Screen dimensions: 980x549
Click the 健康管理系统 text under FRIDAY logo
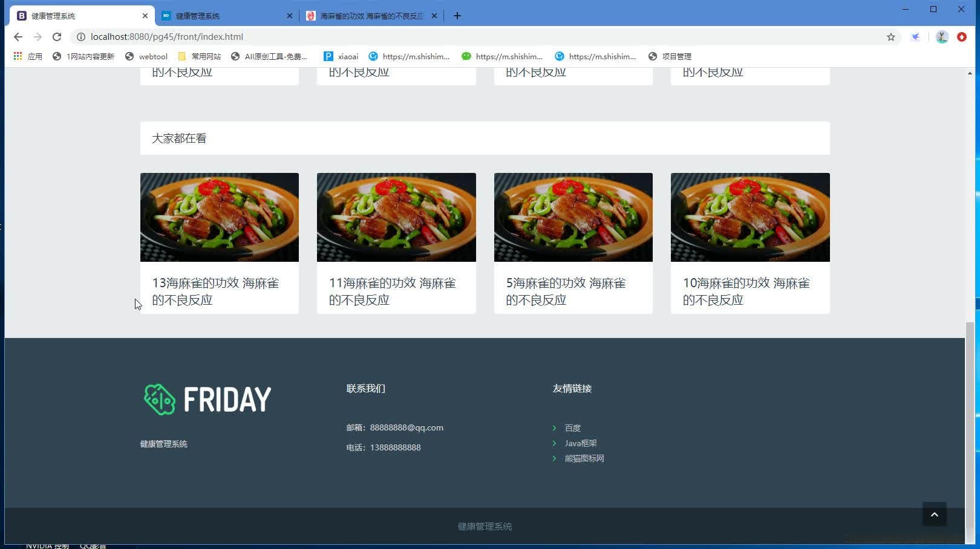coord(164,444)
